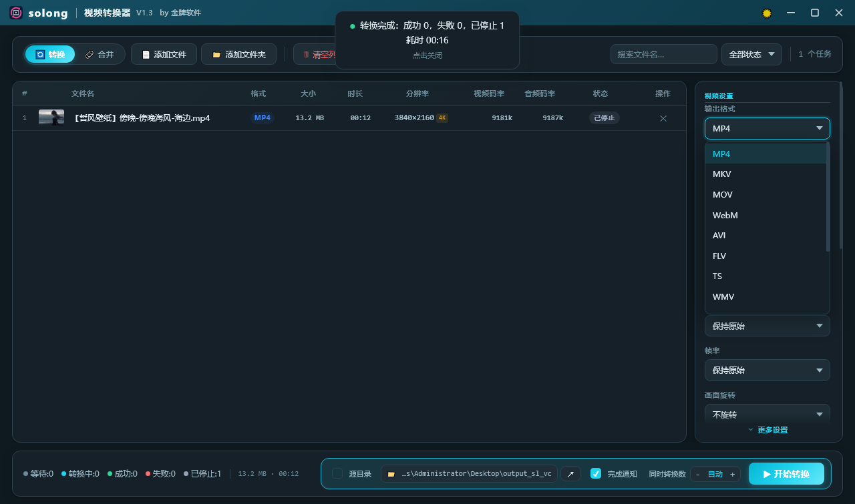Viewport: 855px width, 504px height.
Task: Click the video thumbnail in the file list
Action: point(51,117)
